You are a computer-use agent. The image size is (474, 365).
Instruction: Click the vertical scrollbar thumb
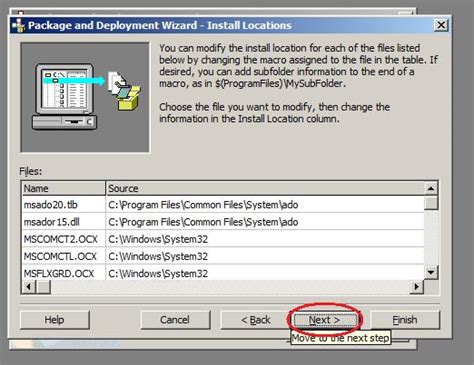click(x=431, y=203)
